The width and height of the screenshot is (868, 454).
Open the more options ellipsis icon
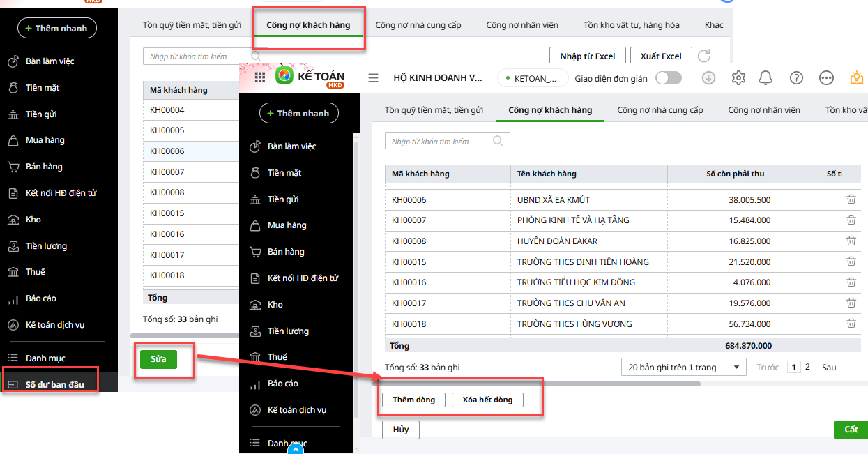click(826, 78)
